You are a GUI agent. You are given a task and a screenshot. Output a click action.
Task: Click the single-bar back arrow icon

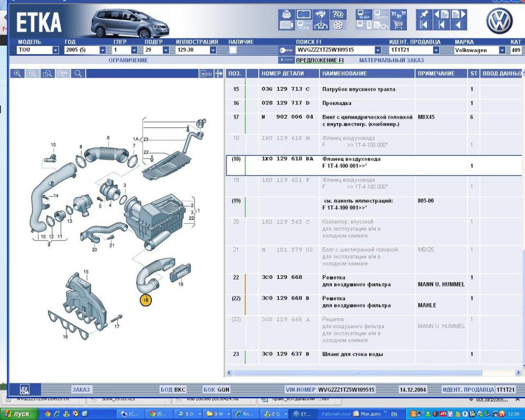click(441, 25)
